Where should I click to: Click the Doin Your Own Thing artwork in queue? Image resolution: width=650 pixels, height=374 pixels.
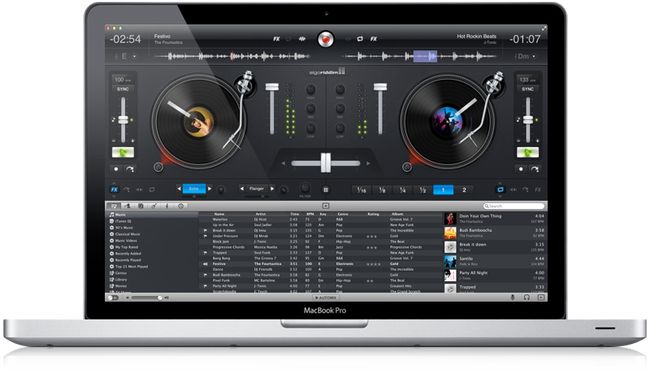pyautogui.click(x=450, y=219)
